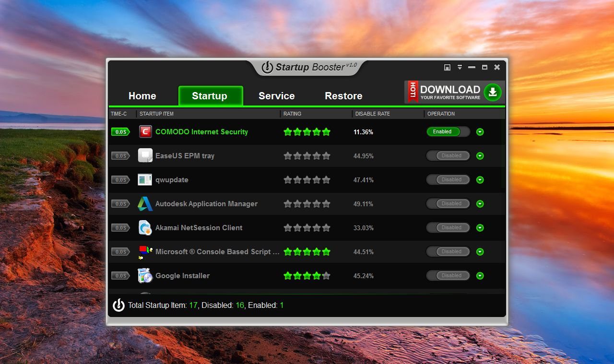Click the 0.0s time badge for COMODO
This screenshot has width=614, height=364.
[x=120, y=132]
